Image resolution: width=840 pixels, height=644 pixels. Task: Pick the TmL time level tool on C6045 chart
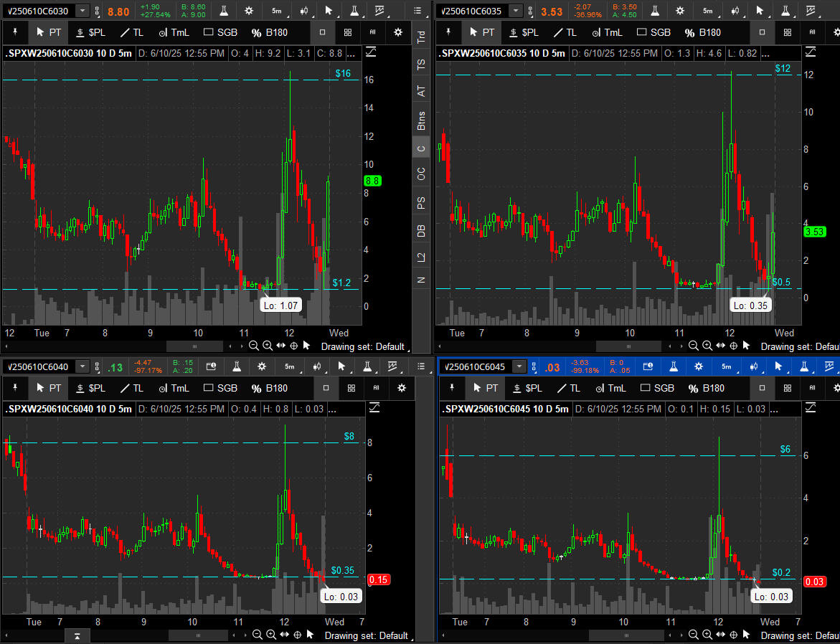608,388
